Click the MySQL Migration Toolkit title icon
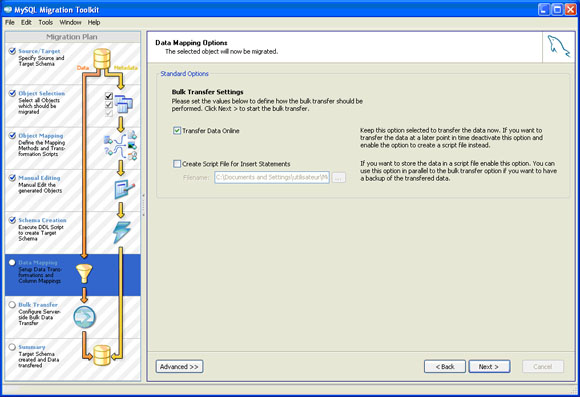Screen dimensions: 580x397 point(8,9)
